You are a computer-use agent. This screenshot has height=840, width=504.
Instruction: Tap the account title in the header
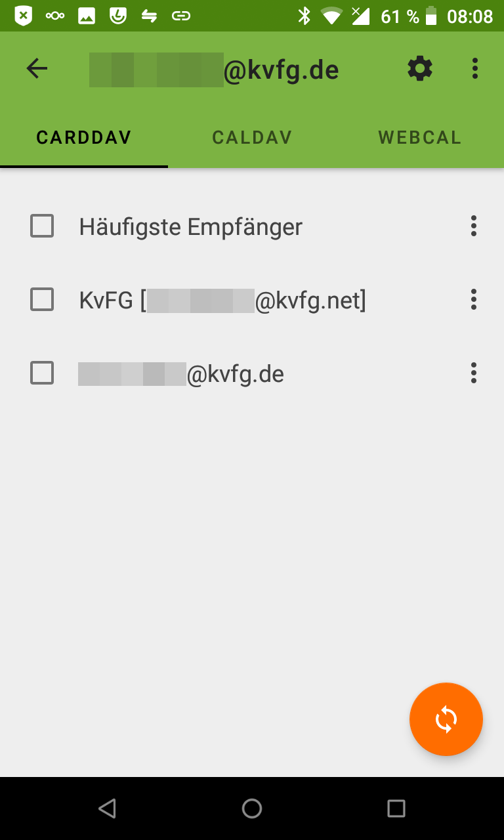(x=214, y=70)
